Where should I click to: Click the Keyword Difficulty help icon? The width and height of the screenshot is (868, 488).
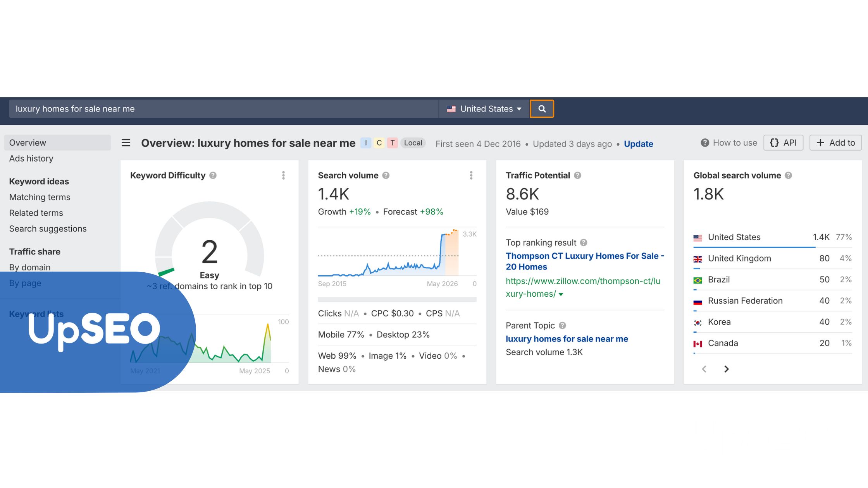click(x=213, y=175)
